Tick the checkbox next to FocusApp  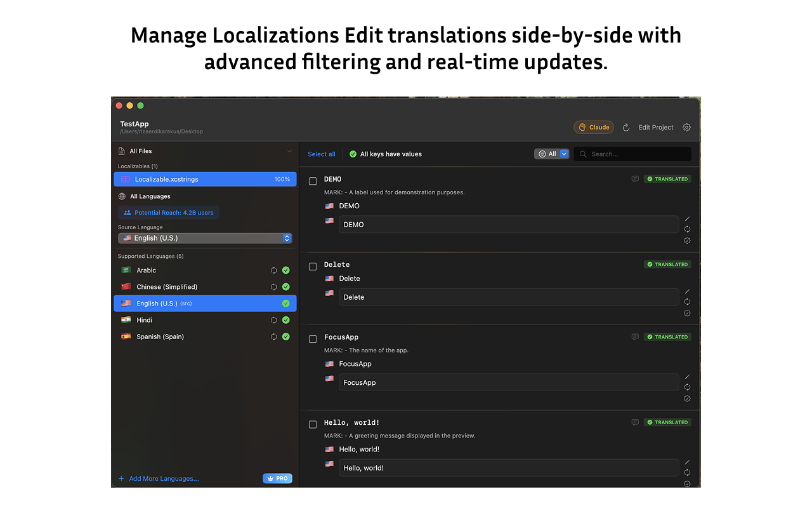point(312,338)
